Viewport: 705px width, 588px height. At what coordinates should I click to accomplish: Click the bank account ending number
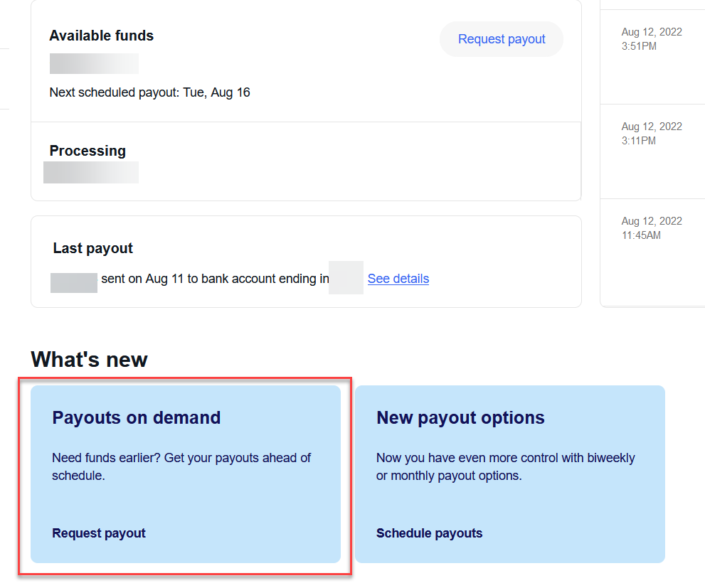tap(346, 277)
